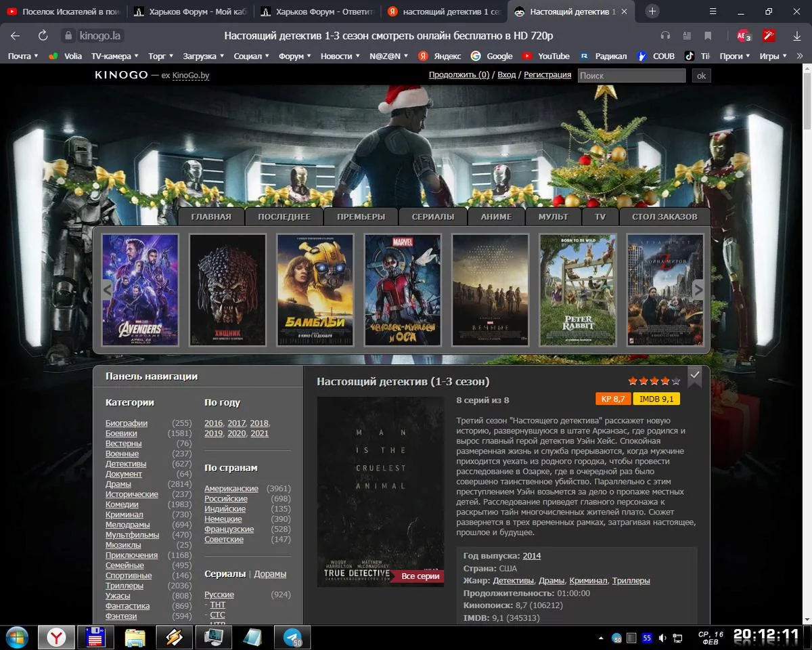Open the Американские country link
Screen dimensions: 812x650
[x=231, y=488]
